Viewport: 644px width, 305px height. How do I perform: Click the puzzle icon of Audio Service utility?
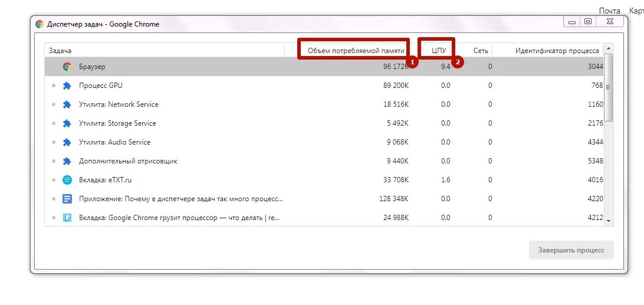pos(67,142)
